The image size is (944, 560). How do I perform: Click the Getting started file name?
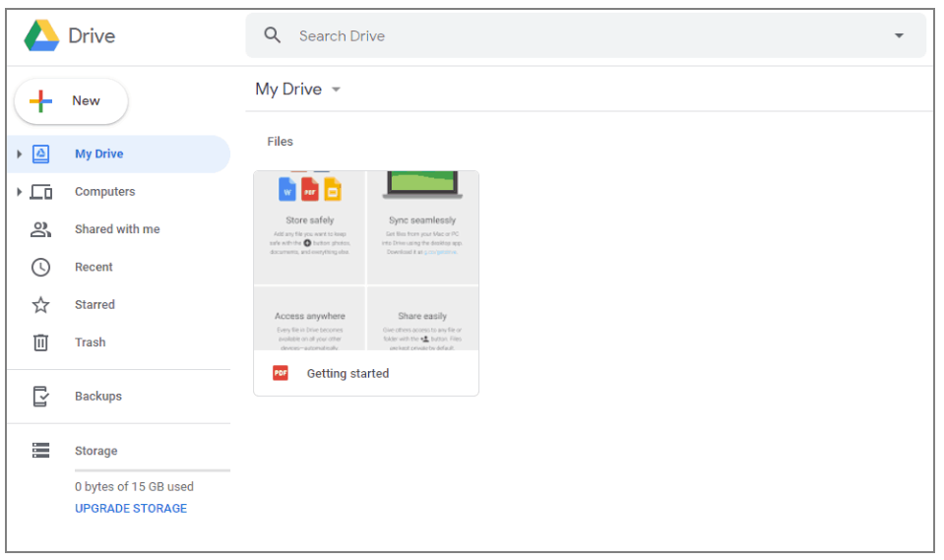pyautogui.click(x=348, y=373)
